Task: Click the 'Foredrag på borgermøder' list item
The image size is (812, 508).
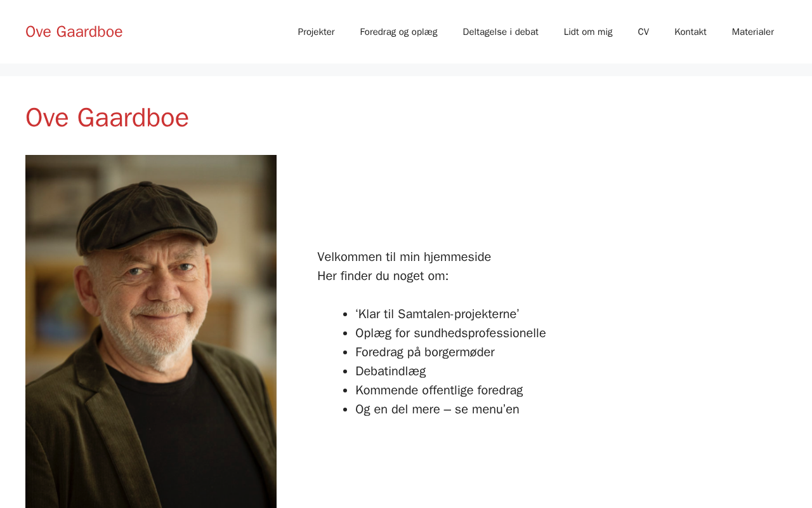Action: pyautogui.click(x=424, y=352)
